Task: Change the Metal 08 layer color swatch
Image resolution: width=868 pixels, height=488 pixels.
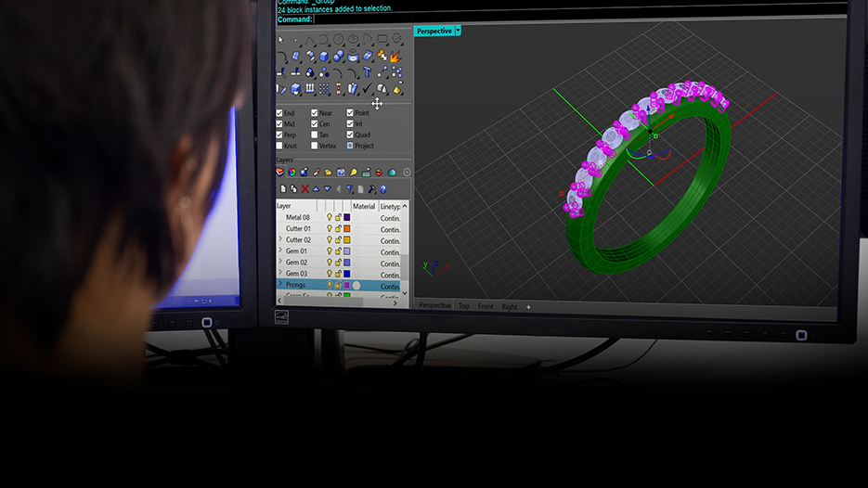Action: coord(347,217)
